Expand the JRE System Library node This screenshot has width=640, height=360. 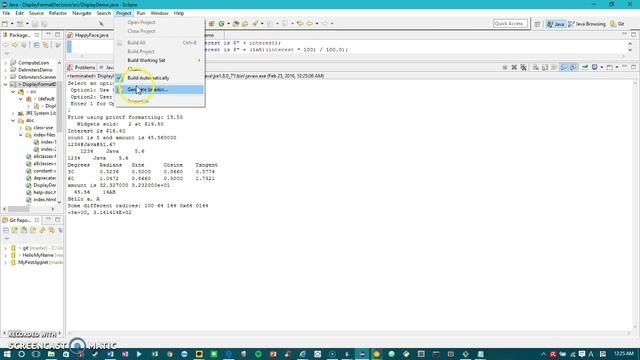click(x=13, y=113)
